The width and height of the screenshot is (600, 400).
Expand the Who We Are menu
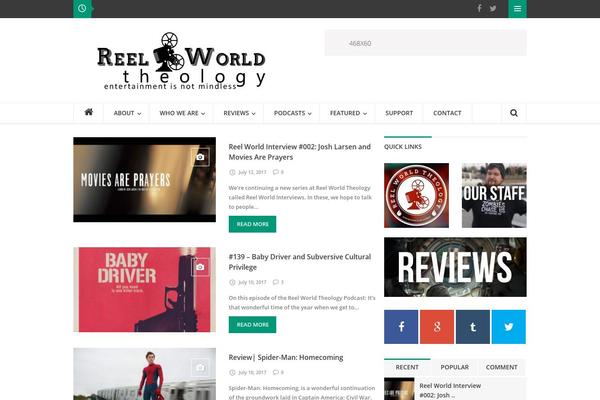tap(182, 113)
